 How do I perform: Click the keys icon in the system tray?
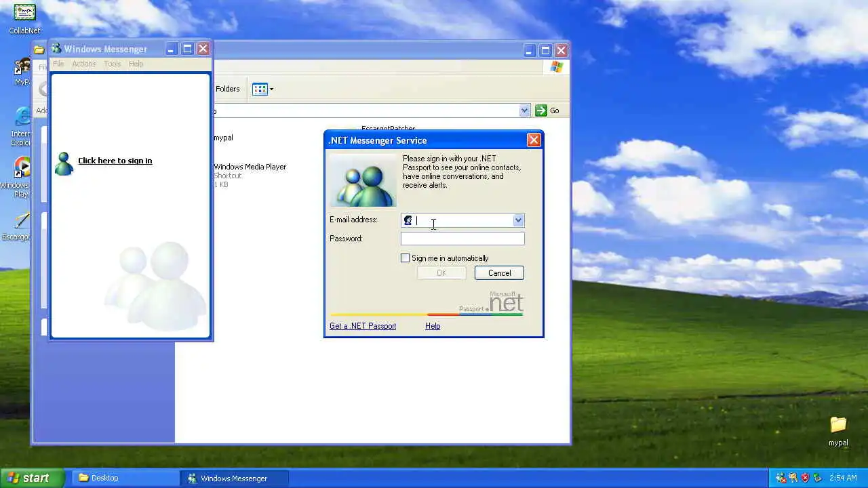[793, 478]
